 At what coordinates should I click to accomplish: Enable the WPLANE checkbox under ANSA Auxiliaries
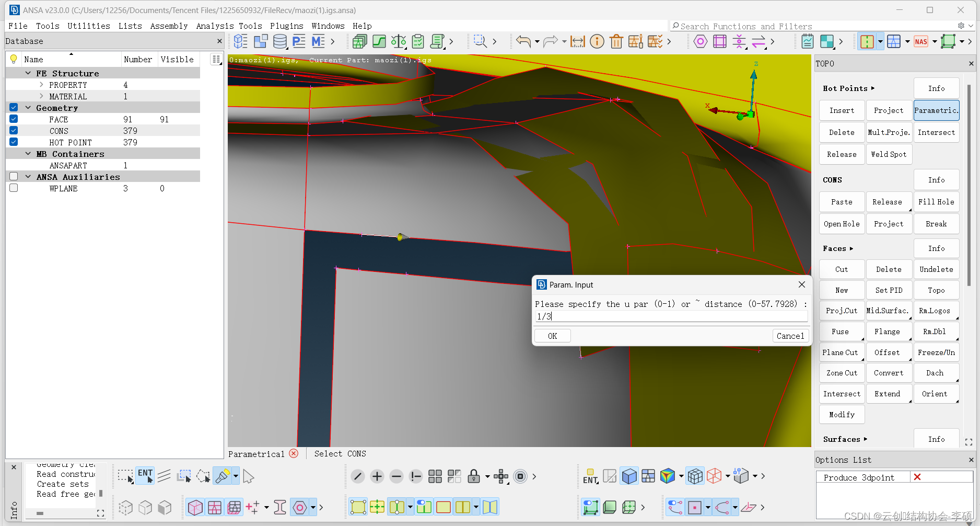(x=13, y=188)
